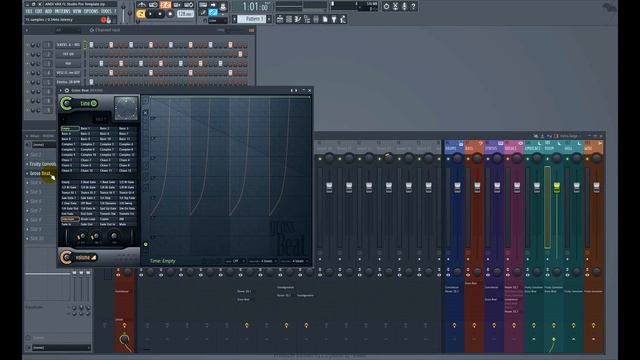Click the fourth view icon right of Pattern 1

(307, 19)
